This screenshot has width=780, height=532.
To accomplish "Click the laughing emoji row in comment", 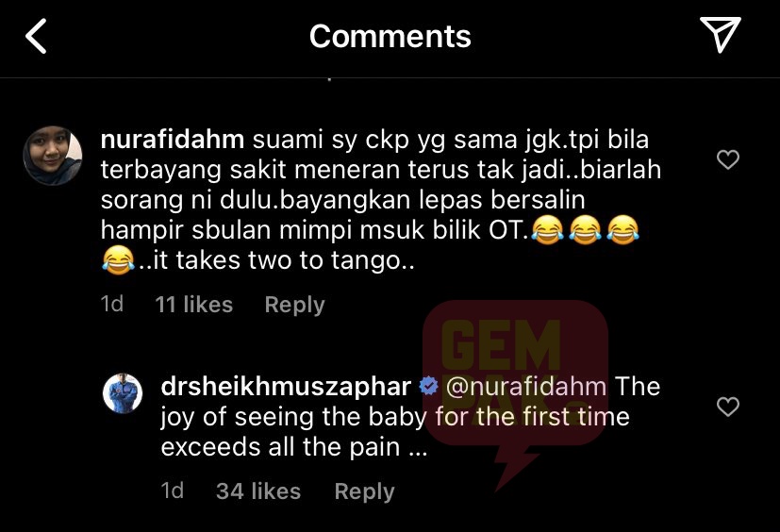I will pyautogui.click(x=585, y=230).
